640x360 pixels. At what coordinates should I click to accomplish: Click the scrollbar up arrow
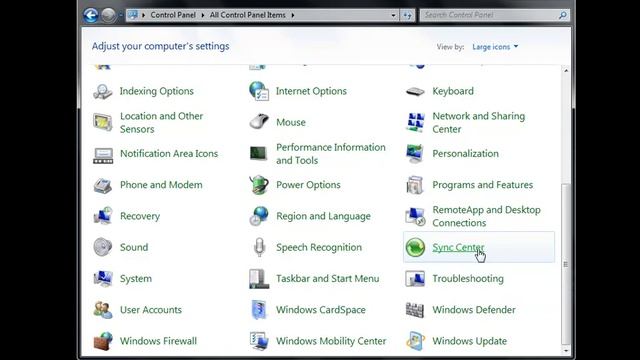point(566,70)
